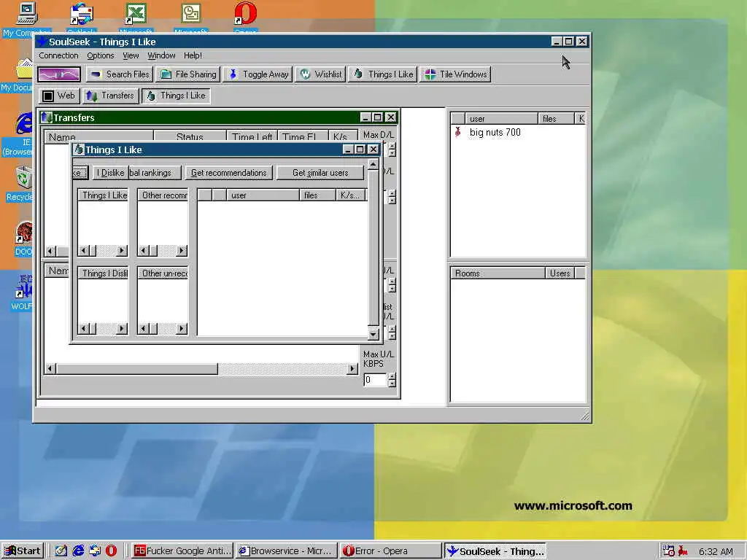Click Other recommendations list header

point(163,195)
